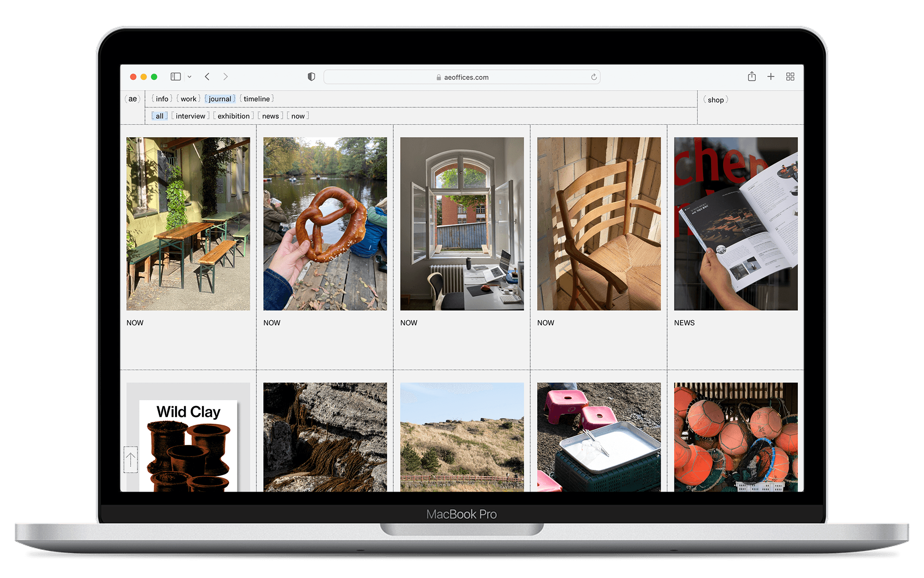Toggle the Safari sidebar icon
Viewport: 924px width, 578px height.
pyautogui.click(x=176, y=77)
